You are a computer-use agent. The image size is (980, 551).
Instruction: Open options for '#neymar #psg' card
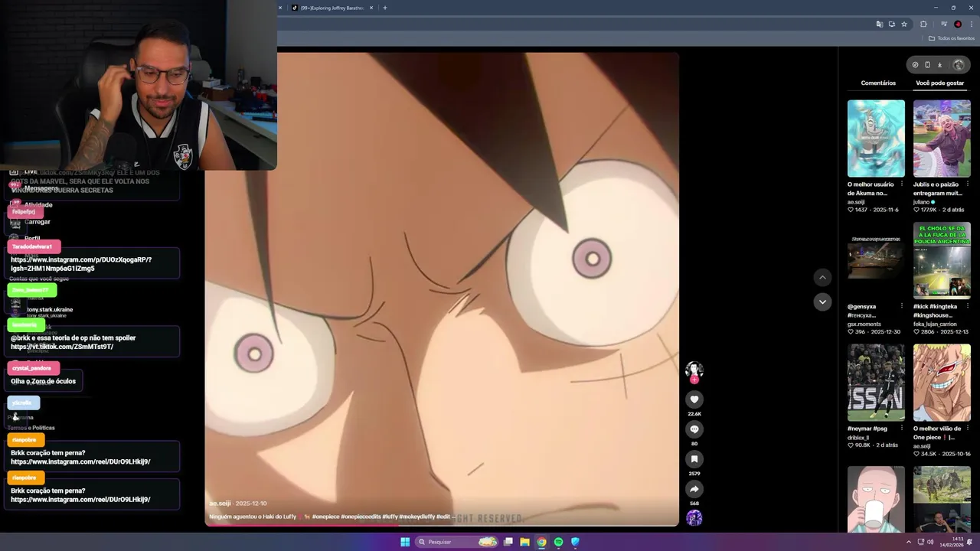coord(901,429)
